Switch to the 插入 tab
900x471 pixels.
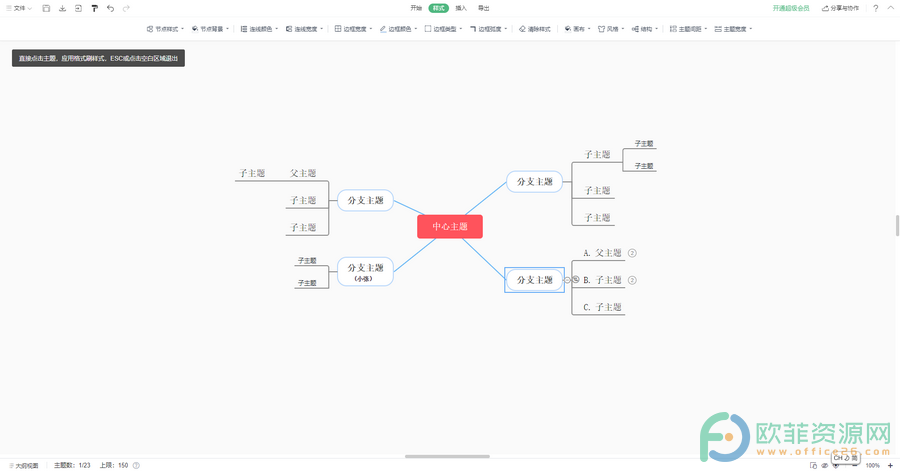(461, 8)
